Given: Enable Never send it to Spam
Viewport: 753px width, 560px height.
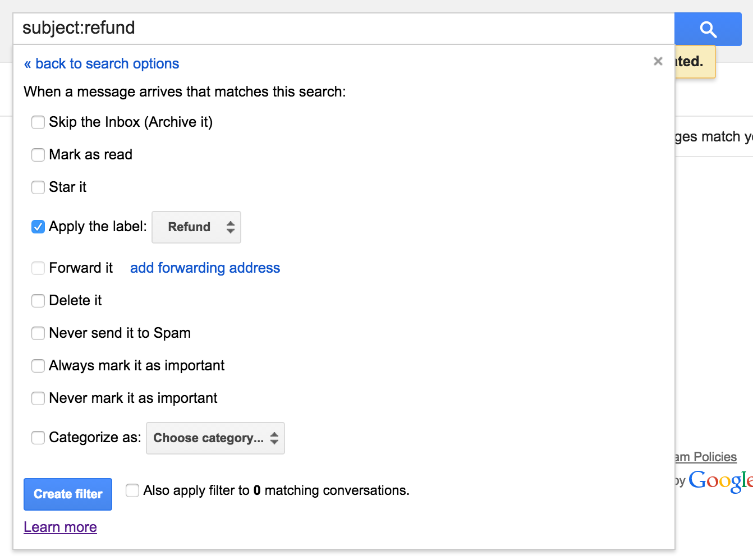Looking at the screenshot, I should [x=38, y=333].
